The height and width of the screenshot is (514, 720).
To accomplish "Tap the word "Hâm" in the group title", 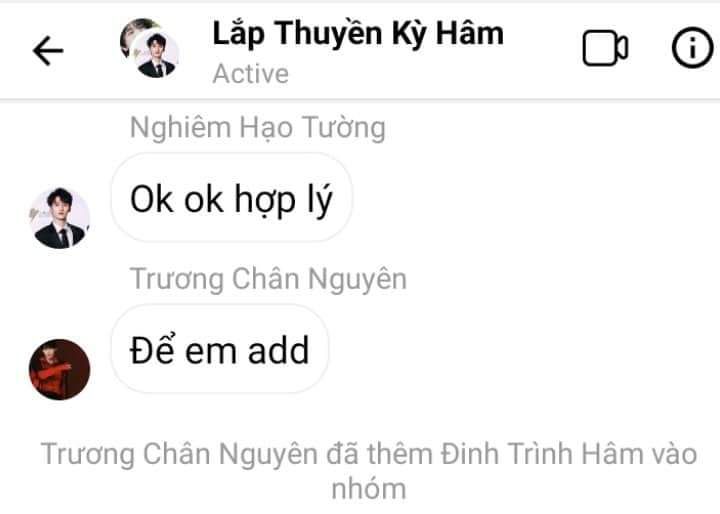I will [x=469, y=34].
